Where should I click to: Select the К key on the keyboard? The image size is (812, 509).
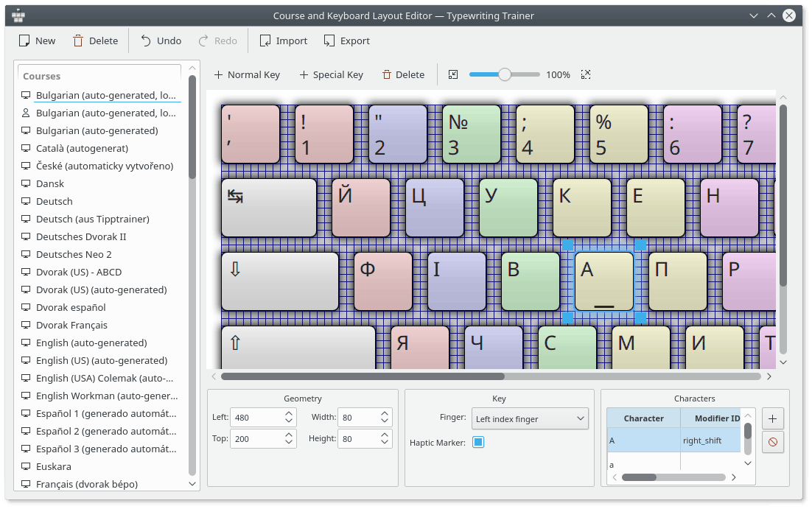coord(582,208)
